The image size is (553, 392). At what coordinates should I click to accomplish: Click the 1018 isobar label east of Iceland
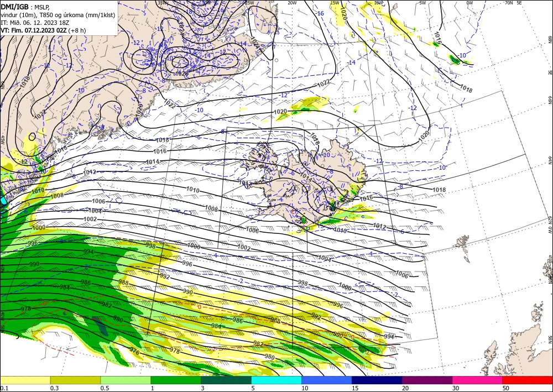pyautogui.click(x=439, y=190)
